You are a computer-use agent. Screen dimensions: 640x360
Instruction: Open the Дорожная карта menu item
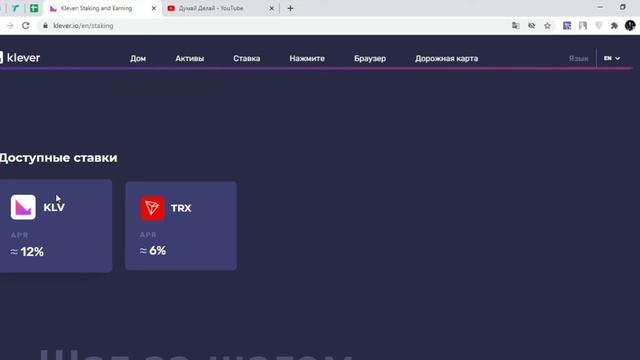click(x=447, y=58)
